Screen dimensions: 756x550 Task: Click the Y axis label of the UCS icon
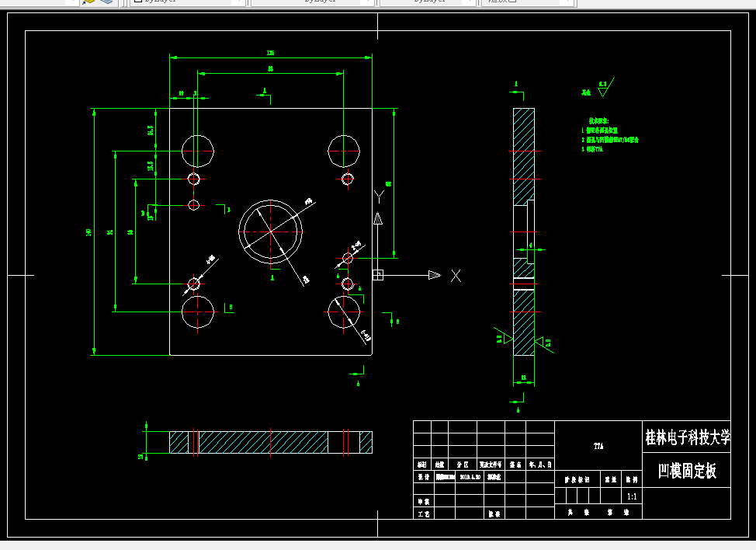click(x=379, y=197)
